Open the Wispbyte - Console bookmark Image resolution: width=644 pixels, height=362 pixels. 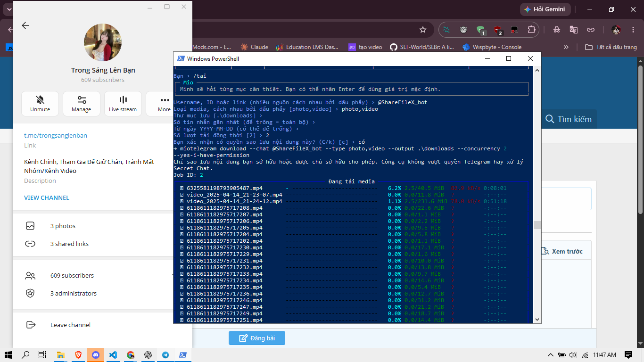(x=492, y=47)
